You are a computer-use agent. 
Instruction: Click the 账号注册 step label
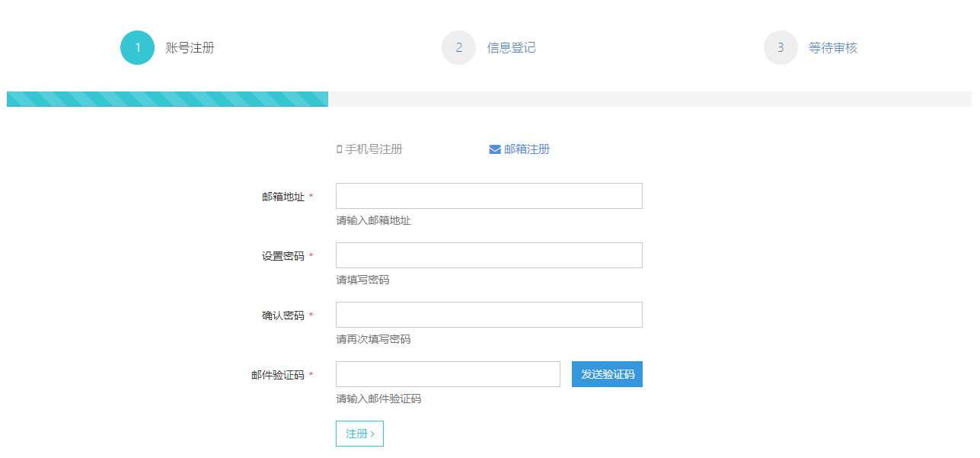[x=190, y=48]
